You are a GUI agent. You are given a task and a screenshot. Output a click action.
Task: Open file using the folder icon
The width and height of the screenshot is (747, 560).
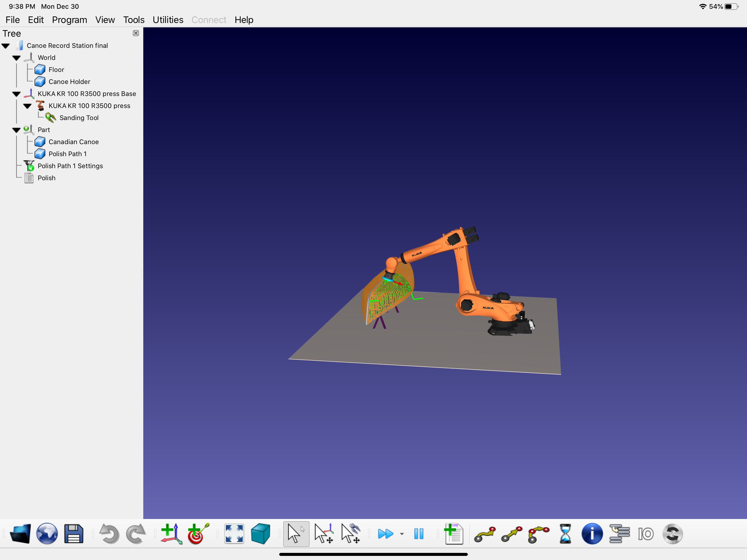pyautogui.click(x=20, y=534)
